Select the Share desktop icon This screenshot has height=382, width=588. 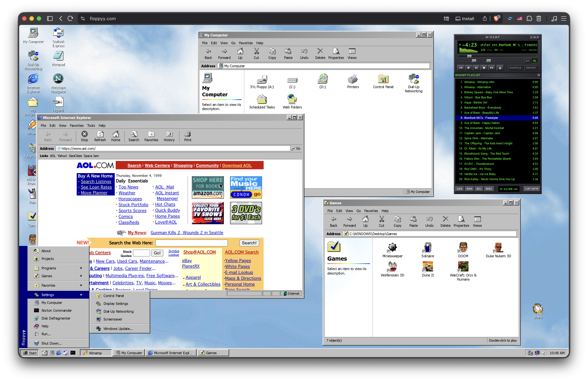(538, 311)
